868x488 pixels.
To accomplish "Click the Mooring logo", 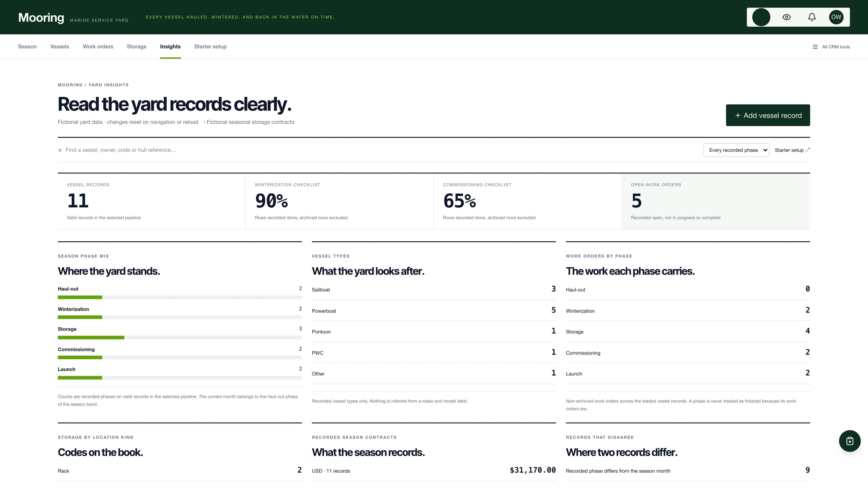I will pyautogui.click(x=41, y=18).
